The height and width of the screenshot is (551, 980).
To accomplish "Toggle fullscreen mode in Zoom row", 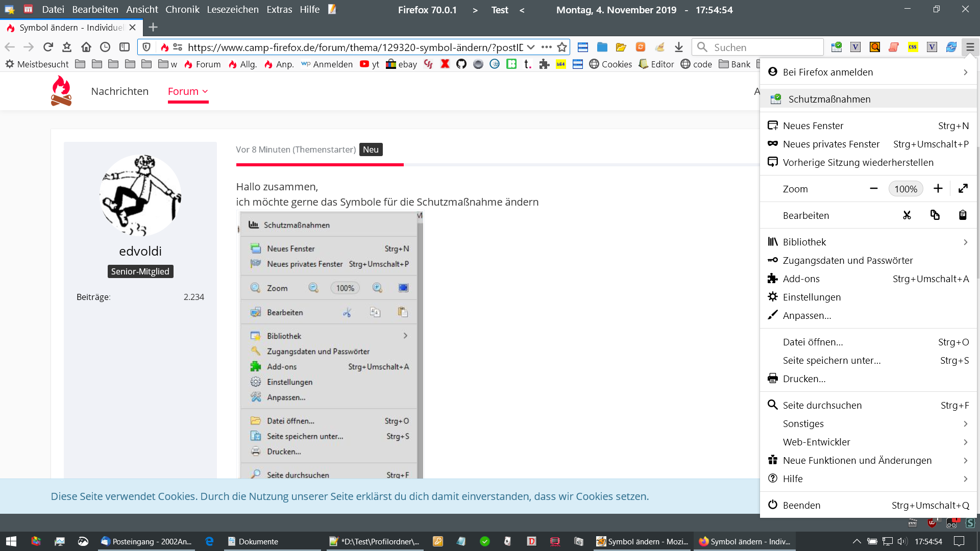I will 963,189.
